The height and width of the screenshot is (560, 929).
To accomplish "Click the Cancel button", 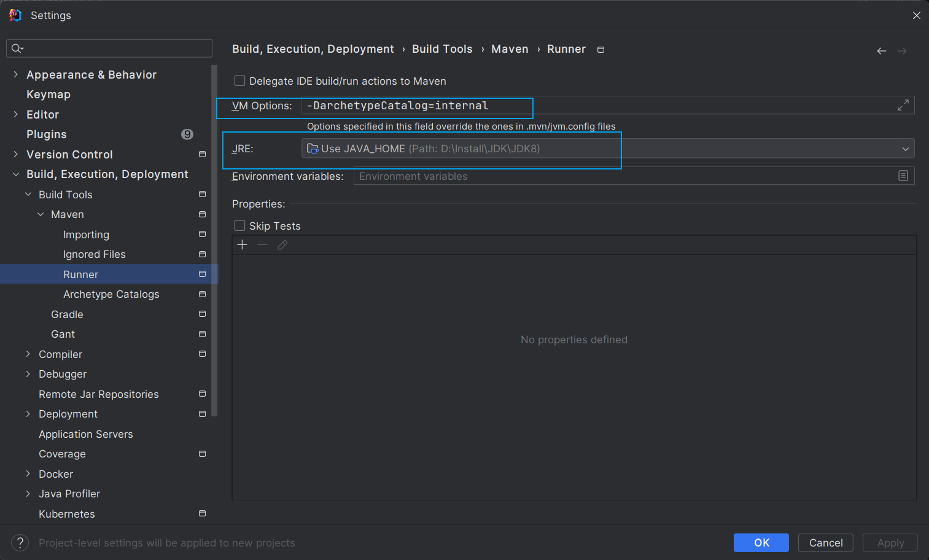I will point(826,542).
